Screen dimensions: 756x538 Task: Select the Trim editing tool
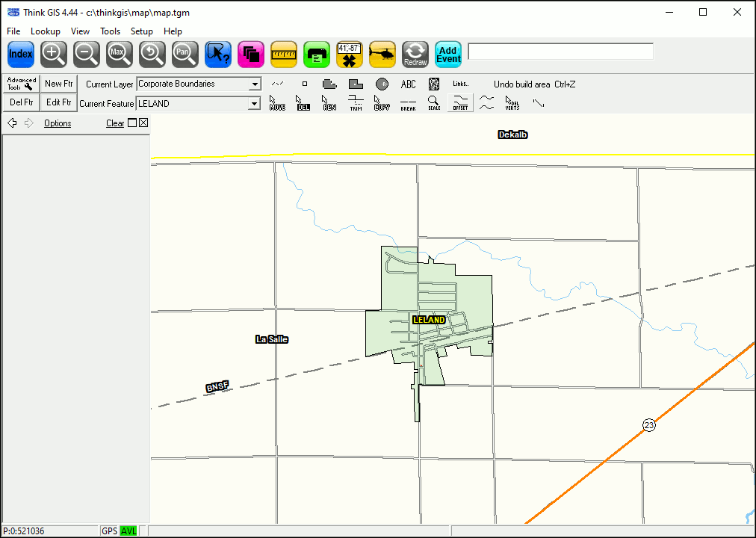[356, 103]
